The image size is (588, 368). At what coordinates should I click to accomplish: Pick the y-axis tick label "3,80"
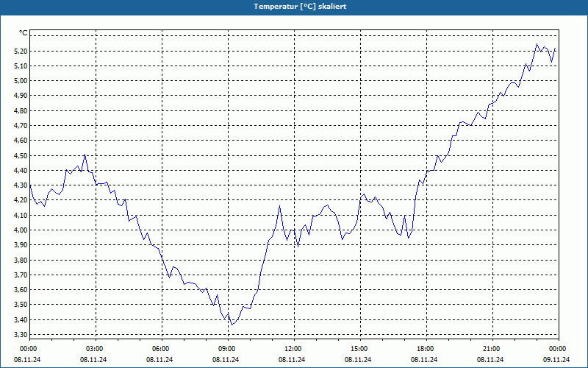(x=21, y=261)
